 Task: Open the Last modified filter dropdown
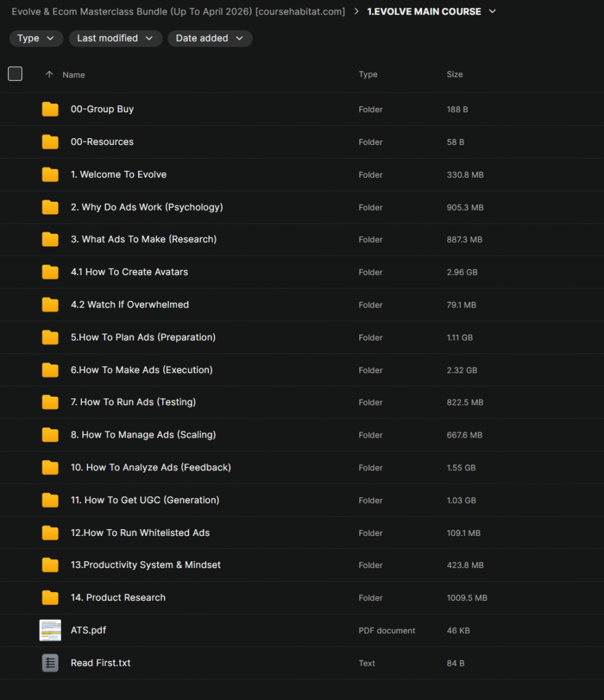coord(115,38)
